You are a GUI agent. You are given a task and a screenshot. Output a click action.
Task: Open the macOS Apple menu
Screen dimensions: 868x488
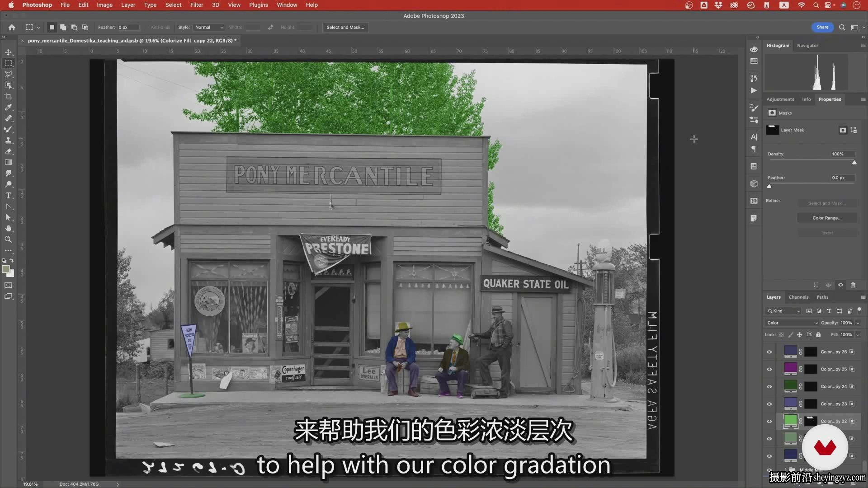click(x=11, y=5)
